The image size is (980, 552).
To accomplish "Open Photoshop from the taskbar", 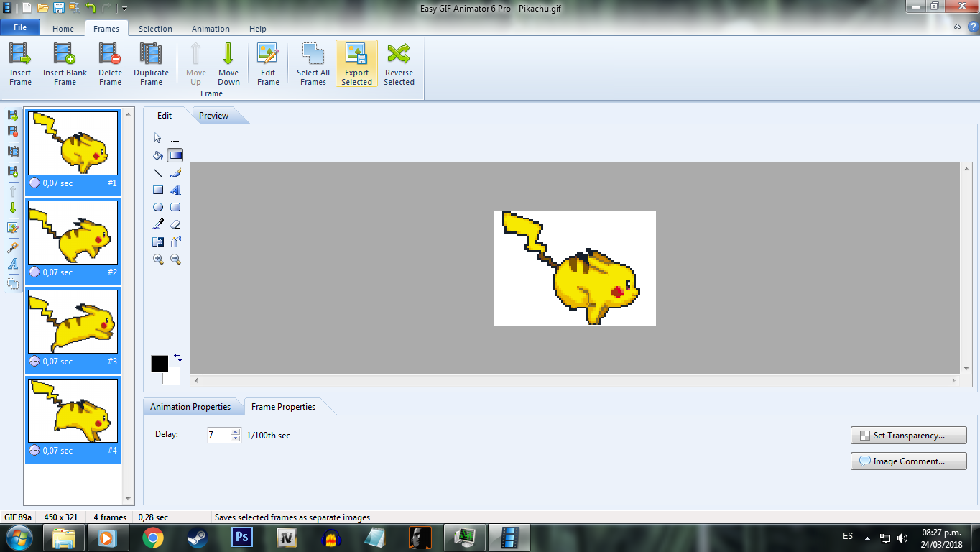I will pyautogui.click(x=241, y=538).
